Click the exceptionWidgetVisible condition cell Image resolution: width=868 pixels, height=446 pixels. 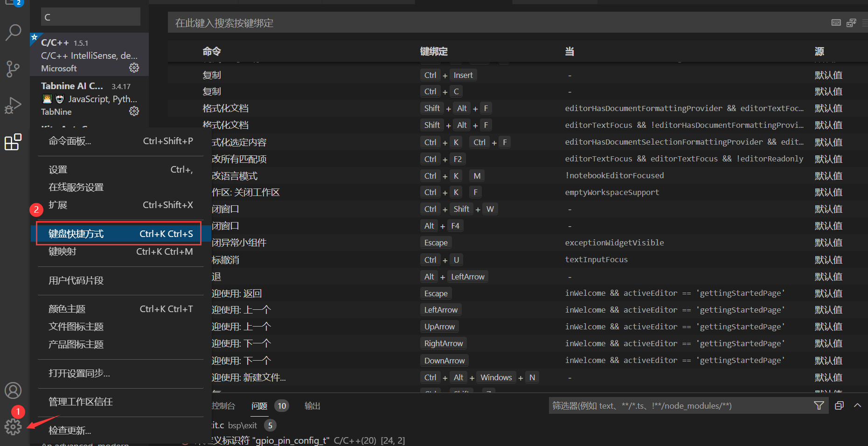[x=614, y=243]
